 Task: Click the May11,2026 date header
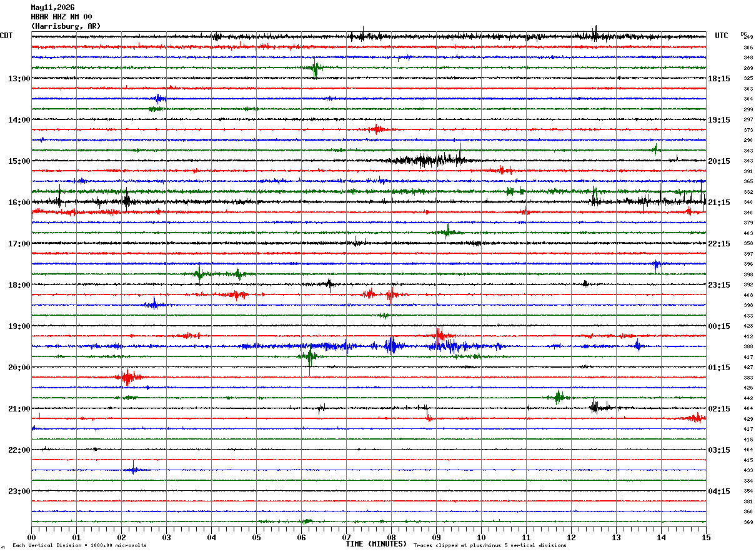[52, 8]
